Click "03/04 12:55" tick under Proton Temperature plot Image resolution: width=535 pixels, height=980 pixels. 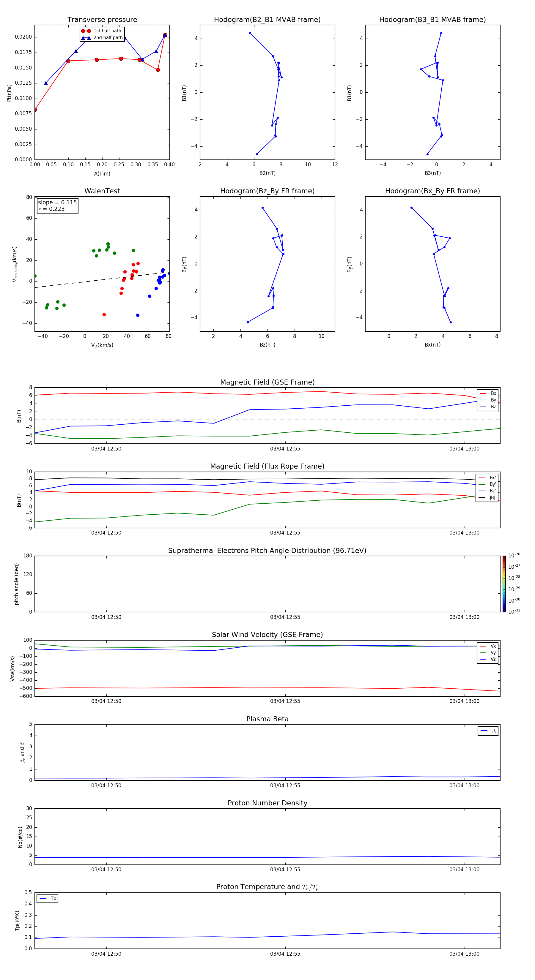point(285,954)
